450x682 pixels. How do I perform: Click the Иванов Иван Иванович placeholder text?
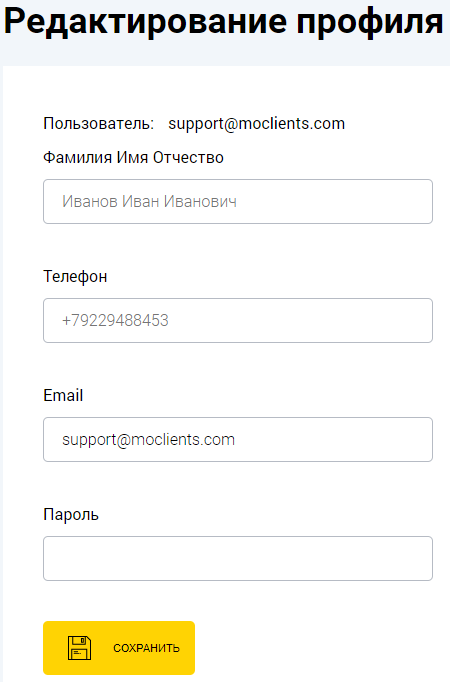click(149, 201)
